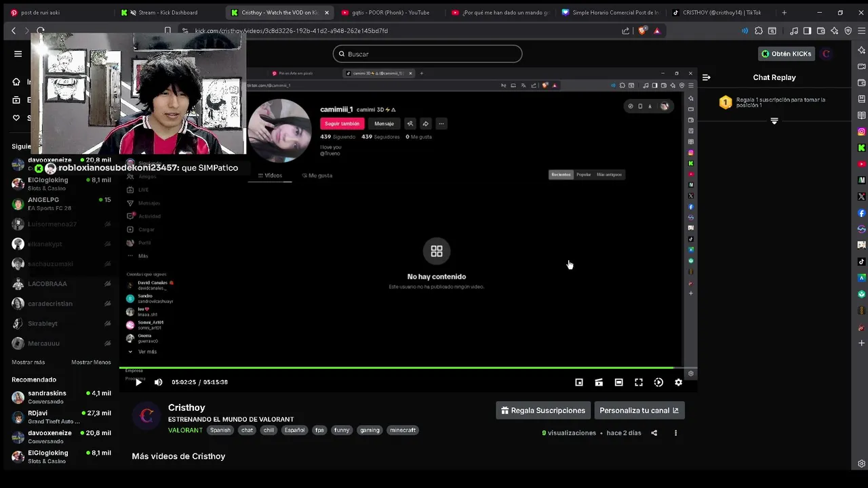The width and height of the screenshot is (868, 488).
Task: Go back in browser history
Action: [14, 30]
